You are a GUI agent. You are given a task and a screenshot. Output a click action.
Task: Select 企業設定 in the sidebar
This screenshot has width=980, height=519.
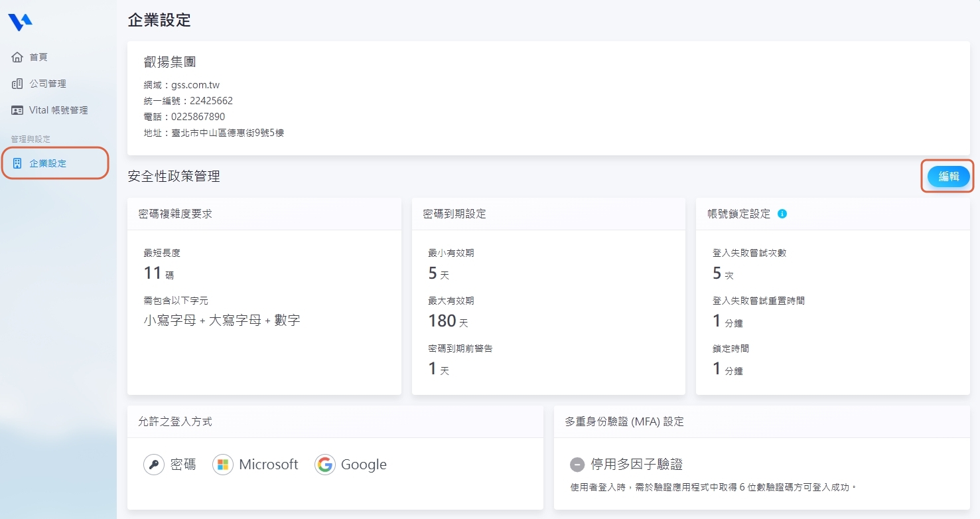48,163
